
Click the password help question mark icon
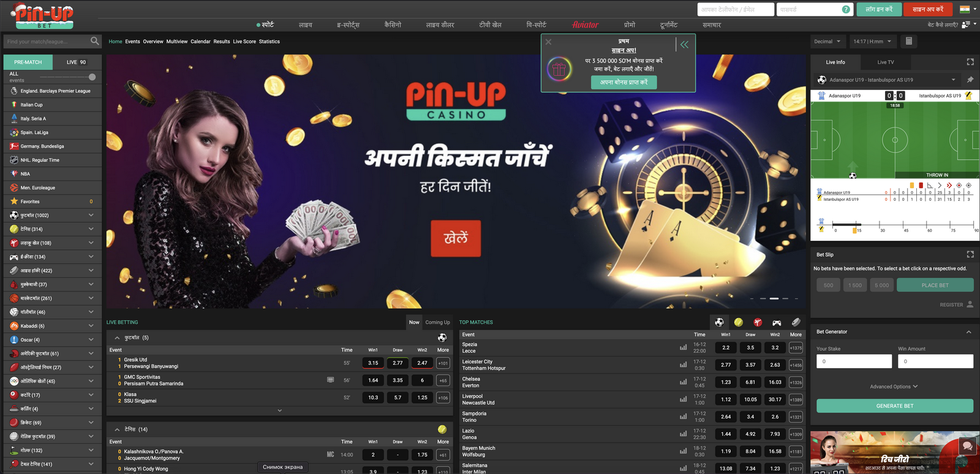tap(846, 9)
